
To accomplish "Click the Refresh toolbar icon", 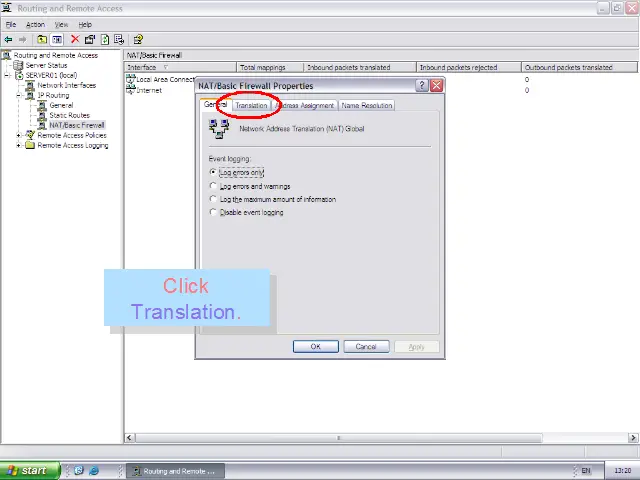I will (x=105, y=39).
